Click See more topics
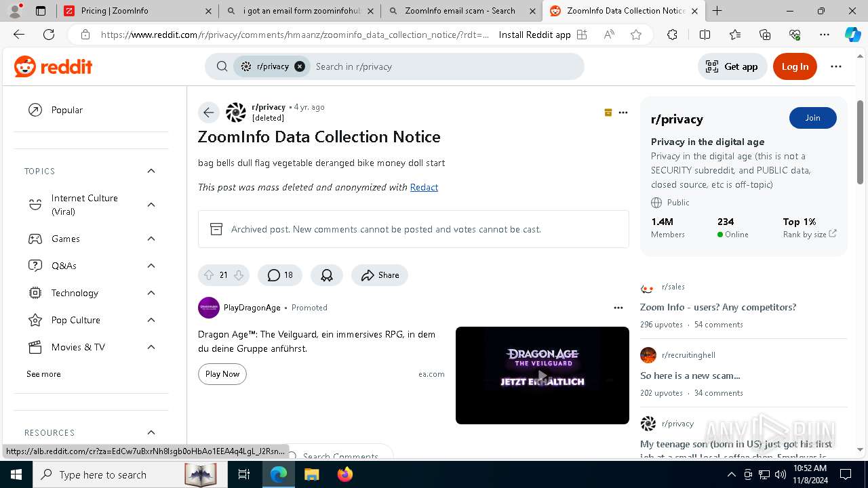 pyautogui.click(x=43, y=374)
